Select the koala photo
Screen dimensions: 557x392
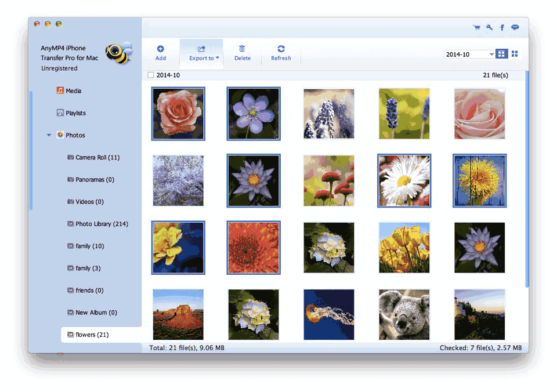tap(404, 315)
